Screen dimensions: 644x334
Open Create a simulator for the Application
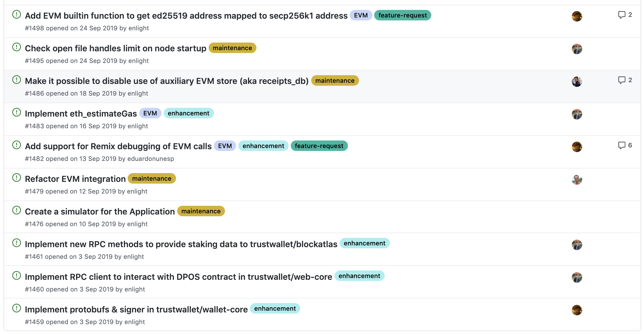point(100,211)
